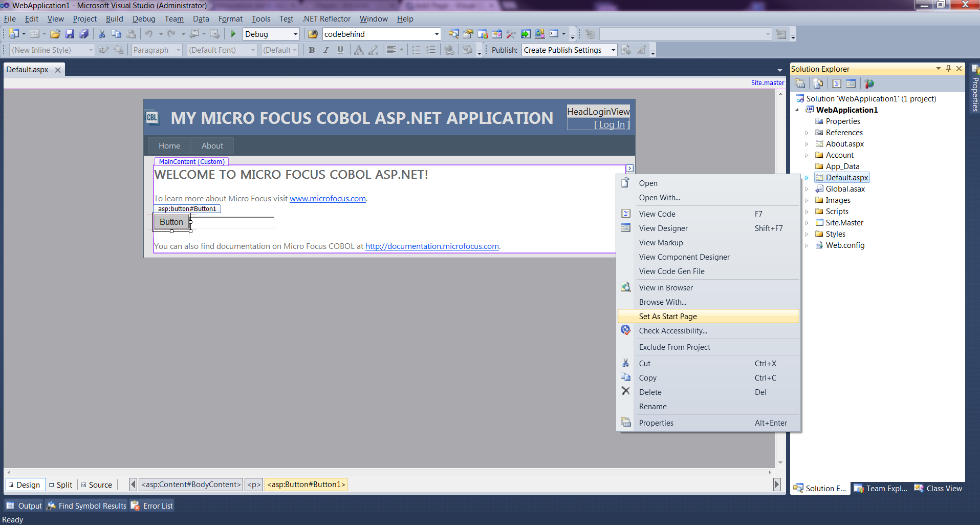Click the View Code icon in Solution Explorer toolbar
The image size is (980, 525).
click(x=837, y=83)
